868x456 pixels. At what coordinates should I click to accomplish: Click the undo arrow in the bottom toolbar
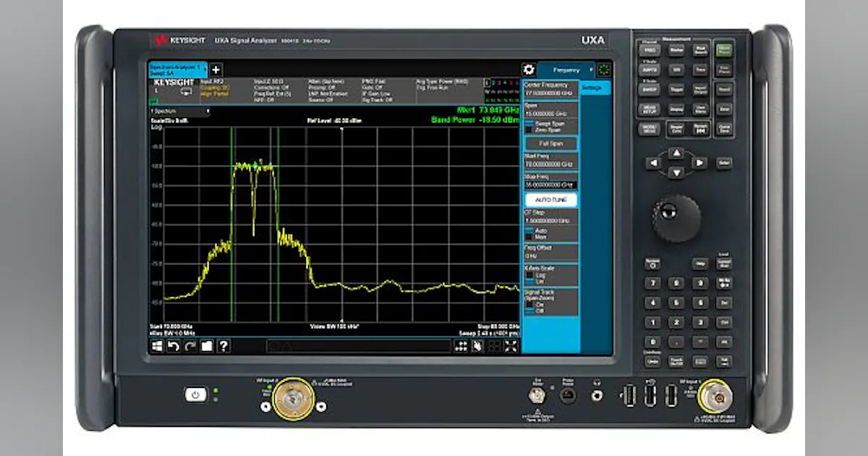pyautogui.click(x=174, y=346)
